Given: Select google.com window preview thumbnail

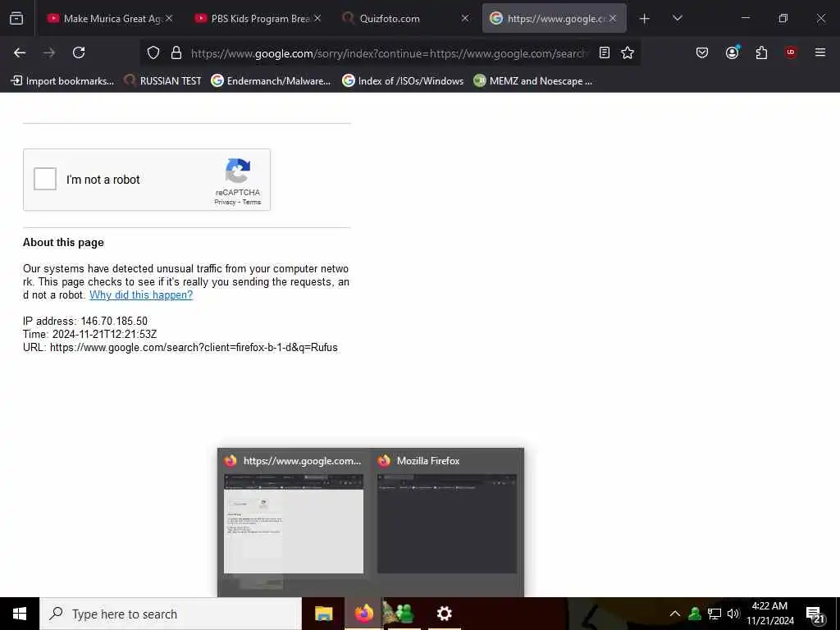Looking at the screenshot, I should point(294,523).
